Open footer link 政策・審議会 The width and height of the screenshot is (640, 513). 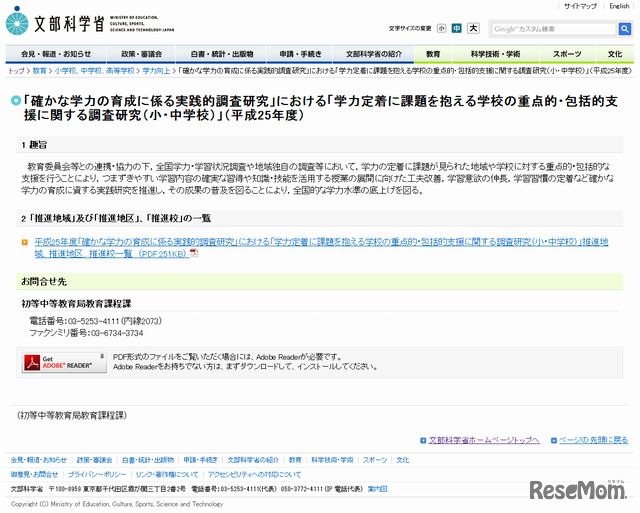click(x=94, y=460)
